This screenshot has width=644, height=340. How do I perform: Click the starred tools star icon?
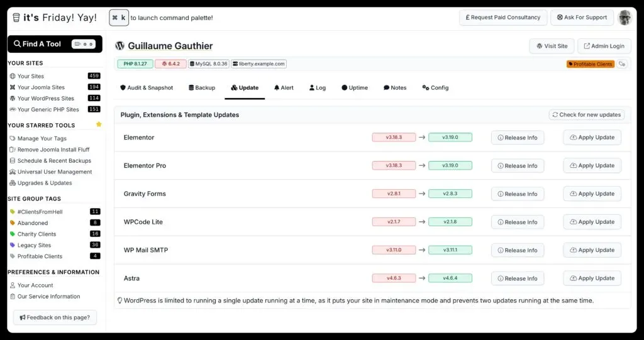pyautogui.click(x=99, y=124)
